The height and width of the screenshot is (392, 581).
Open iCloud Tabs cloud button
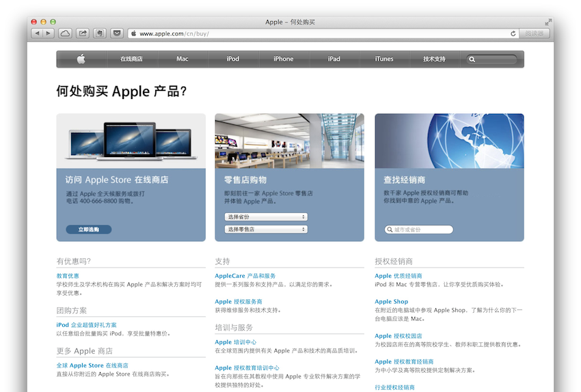tap(65, 33)
